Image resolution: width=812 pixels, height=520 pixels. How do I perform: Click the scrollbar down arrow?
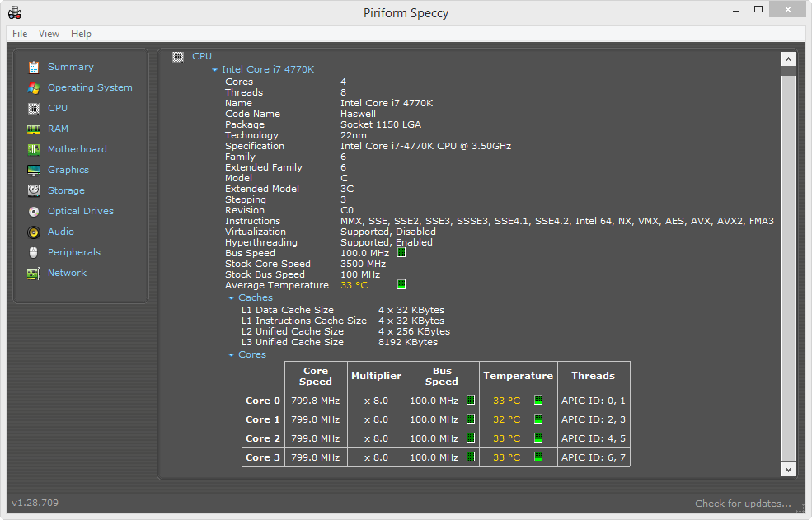click(x=788, y=469)
